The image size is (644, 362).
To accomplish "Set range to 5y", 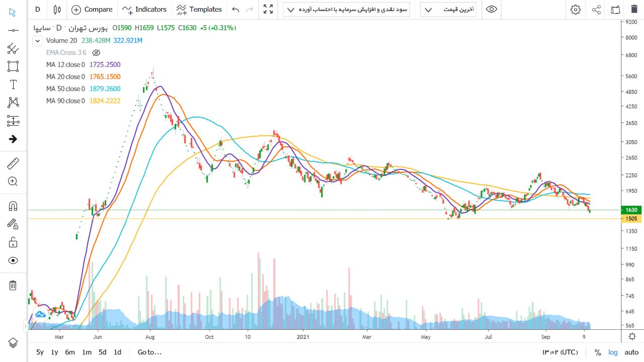I will tap(40, 352).
